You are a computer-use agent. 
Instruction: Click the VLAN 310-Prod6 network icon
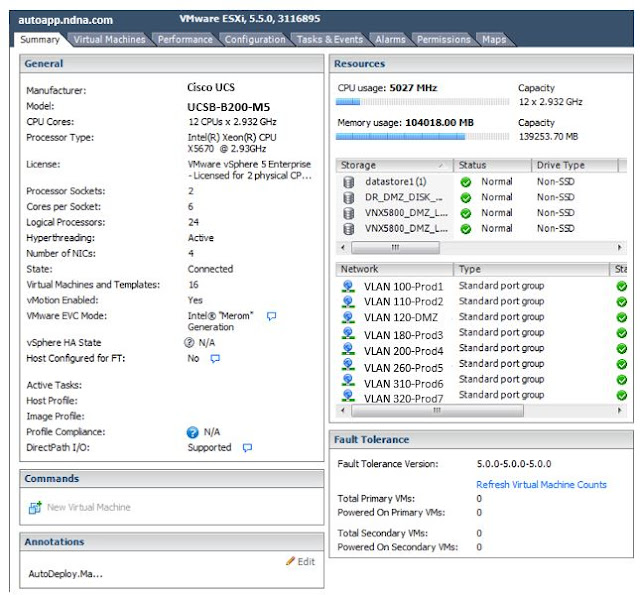(x=348, y=380)
